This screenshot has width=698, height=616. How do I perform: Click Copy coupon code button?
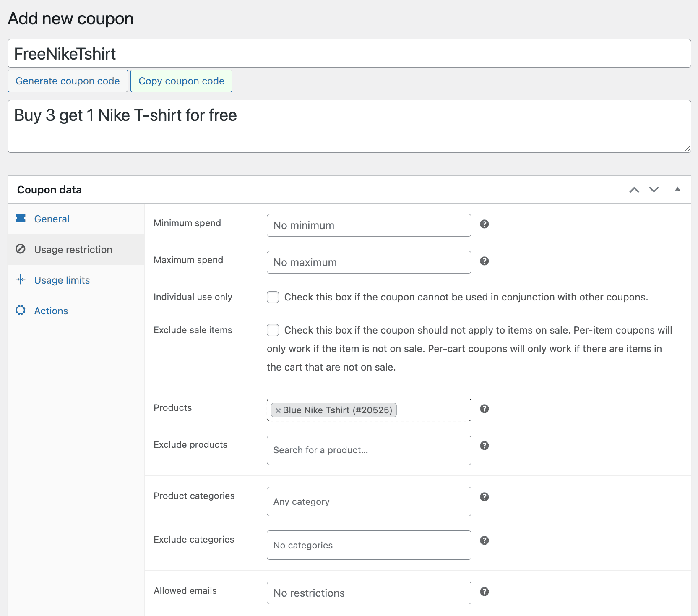181,81
